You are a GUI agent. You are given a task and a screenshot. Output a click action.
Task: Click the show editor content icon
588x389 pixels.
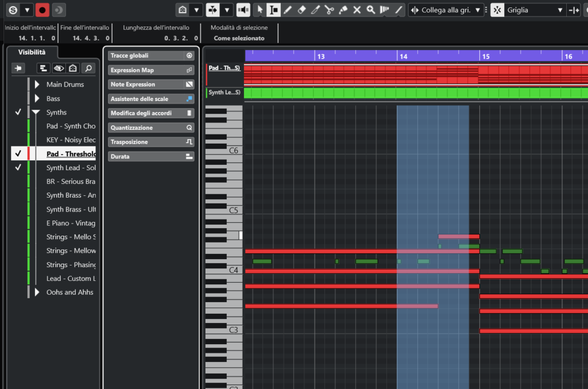tap(73, 68)
